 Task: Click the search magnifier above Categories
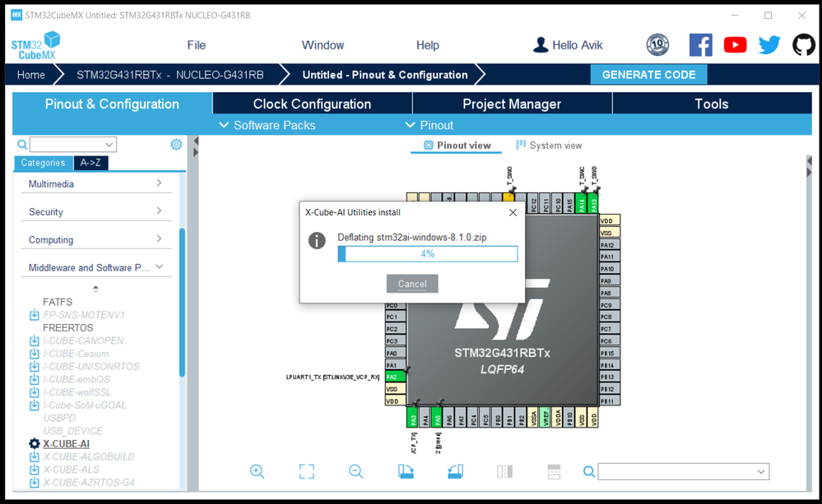(x=22, y=145)
